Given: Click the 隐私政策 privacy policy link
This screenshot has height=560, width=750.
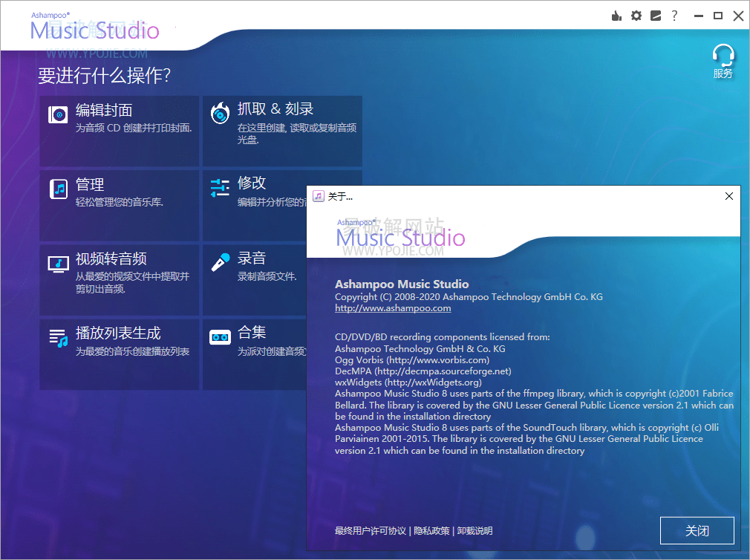Looking at the screenshot, I should (431, 530).
